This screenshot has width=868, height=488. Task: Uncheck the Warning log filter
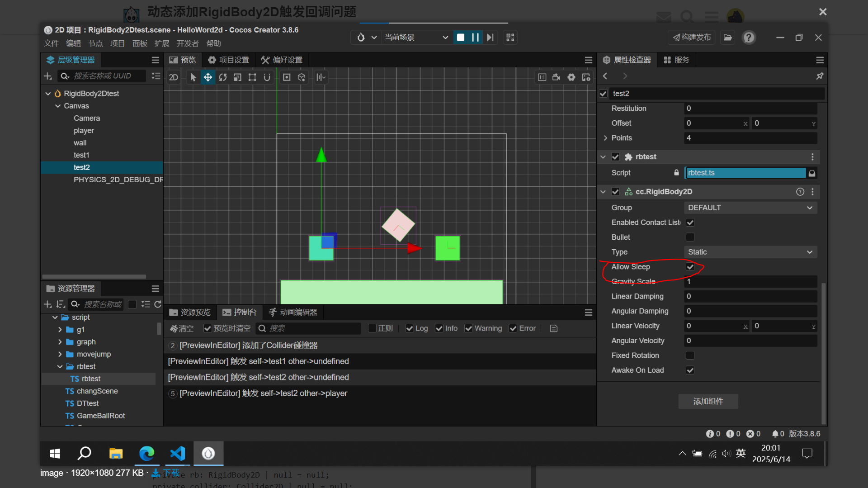pos(469,328)
